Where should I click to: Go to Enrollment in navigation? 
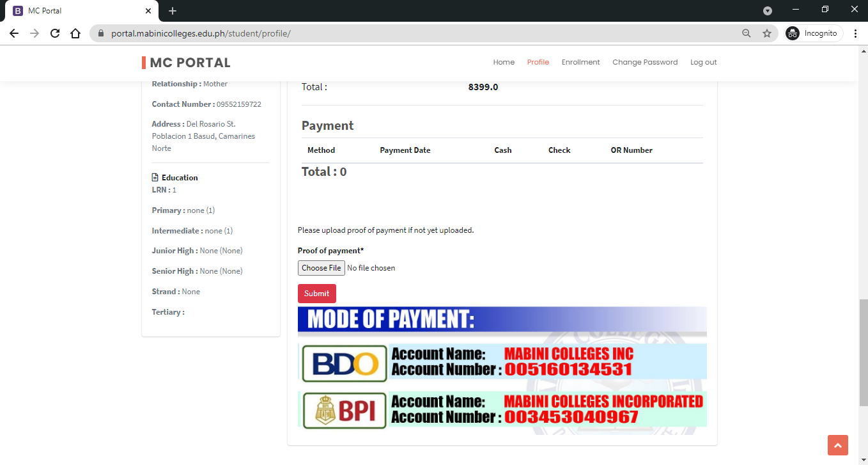coord(580,62)
